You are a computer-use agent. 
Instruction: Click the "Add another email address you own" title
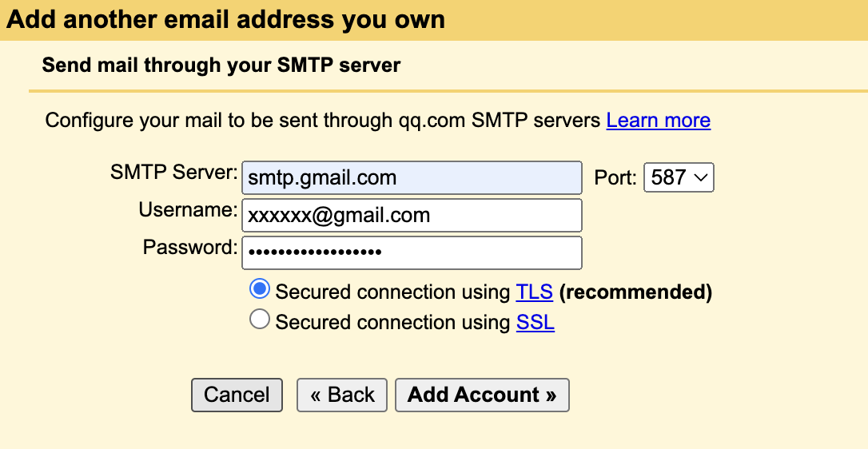pos(225,19)
